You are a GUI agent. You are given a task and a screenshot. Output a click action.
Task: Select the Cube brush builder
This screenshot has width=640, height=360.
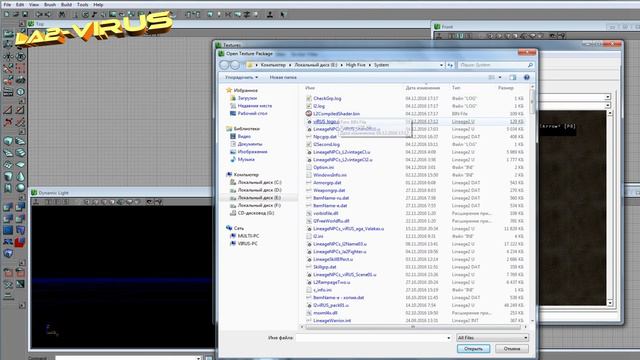[8, 141]
